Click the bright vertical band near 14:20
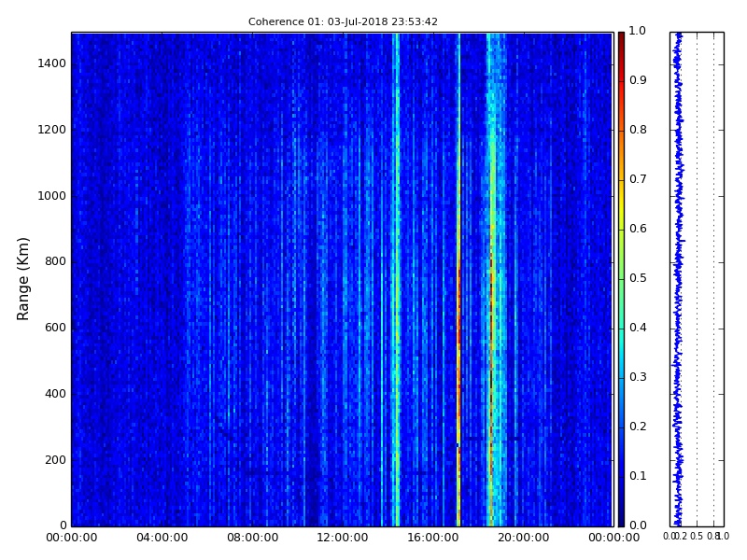 [396, 279]
